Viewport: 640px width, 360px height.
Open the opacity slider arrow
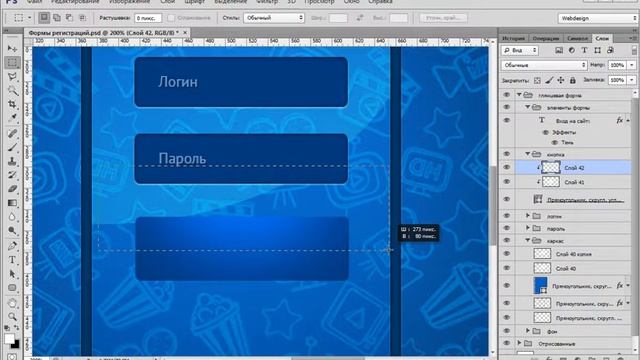click(632, 65)
